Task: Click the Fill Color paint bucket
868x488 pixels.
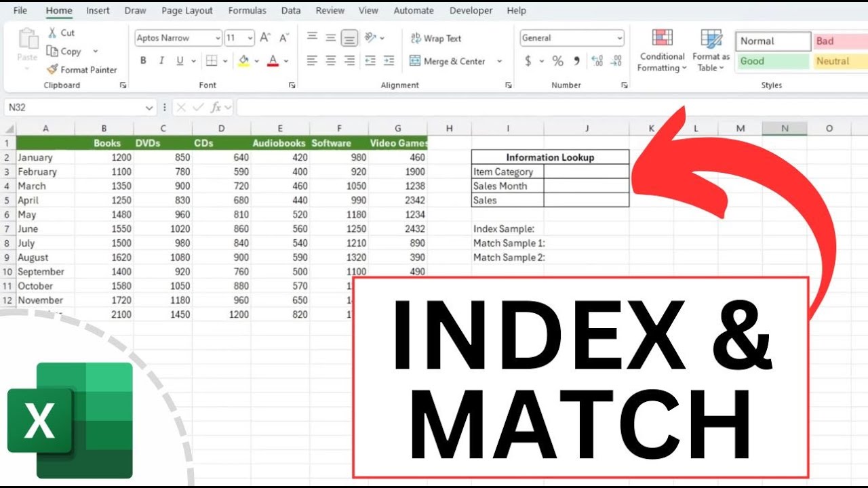Action: click(x=244, y=61)
